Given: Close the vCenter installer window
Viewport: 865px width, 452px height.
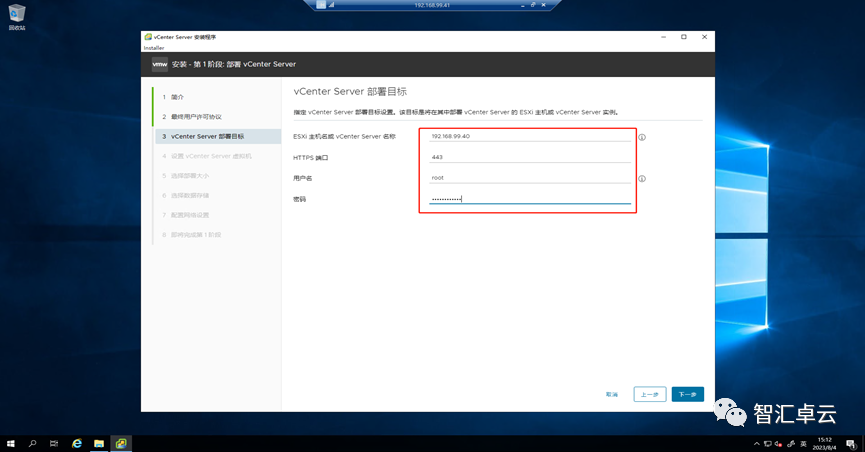Looking at the screenshot, I should coord(704,37).
